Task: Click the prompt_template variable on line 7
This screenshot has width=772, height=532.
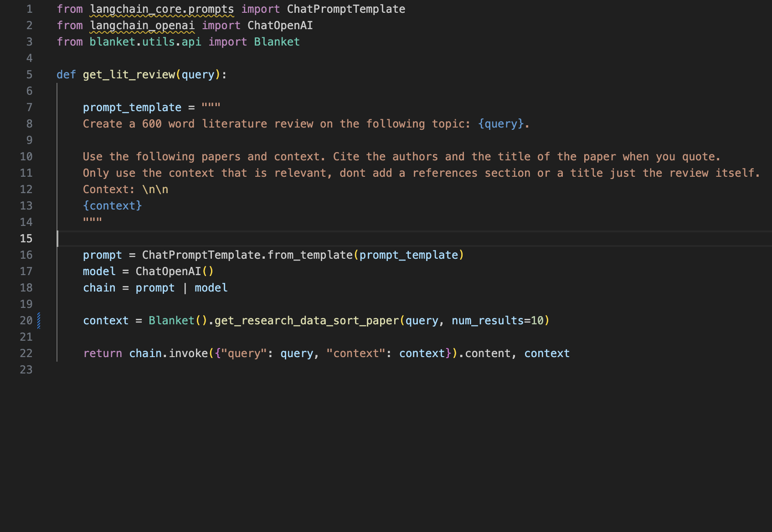Action: coord(132,107)
